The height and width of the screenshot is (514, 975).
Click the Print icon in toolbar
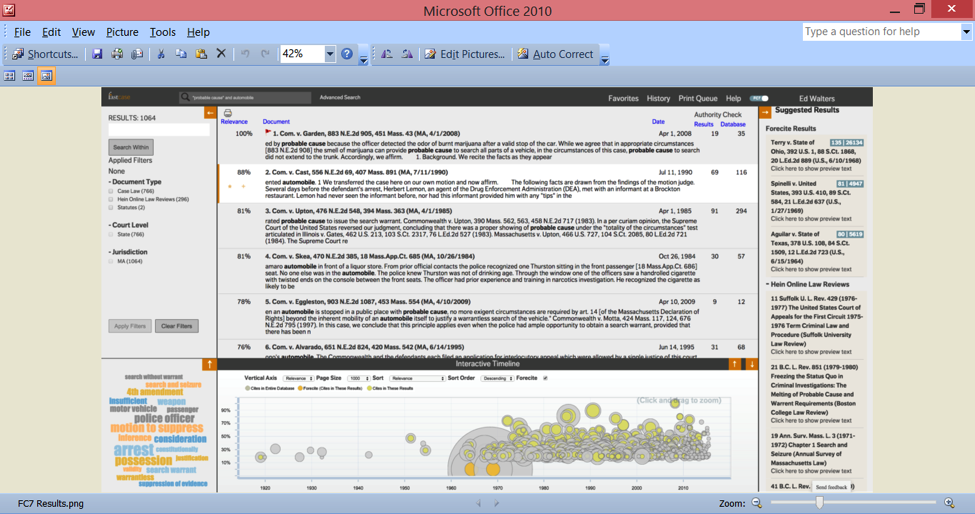tap(117, 54)
